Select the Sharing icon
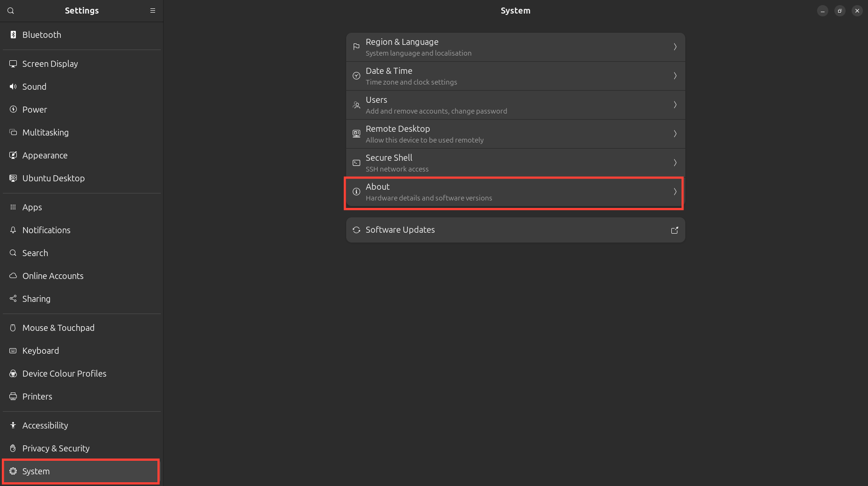 click(x=13, y=299)
